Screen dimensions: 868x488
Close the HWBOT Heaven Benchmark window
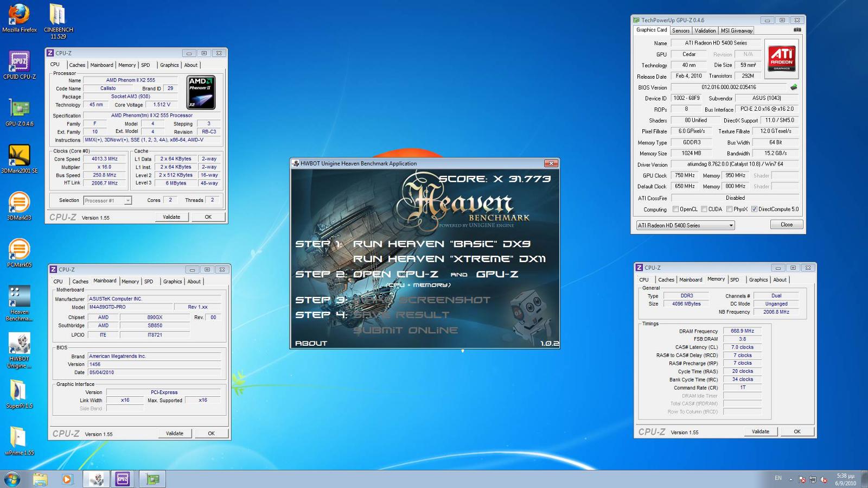(x=551, y=163)
